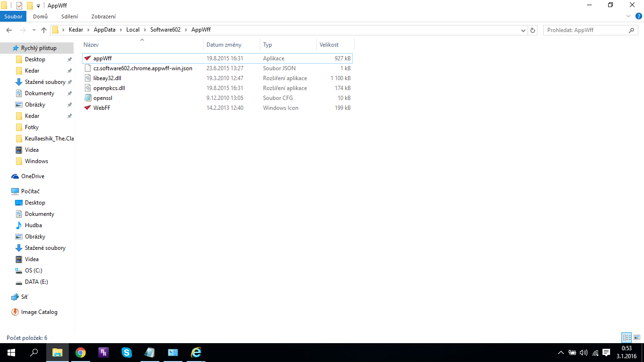Switch to the Domů ribbon tab
Screen dimensions: 644x362
[40, 16]
